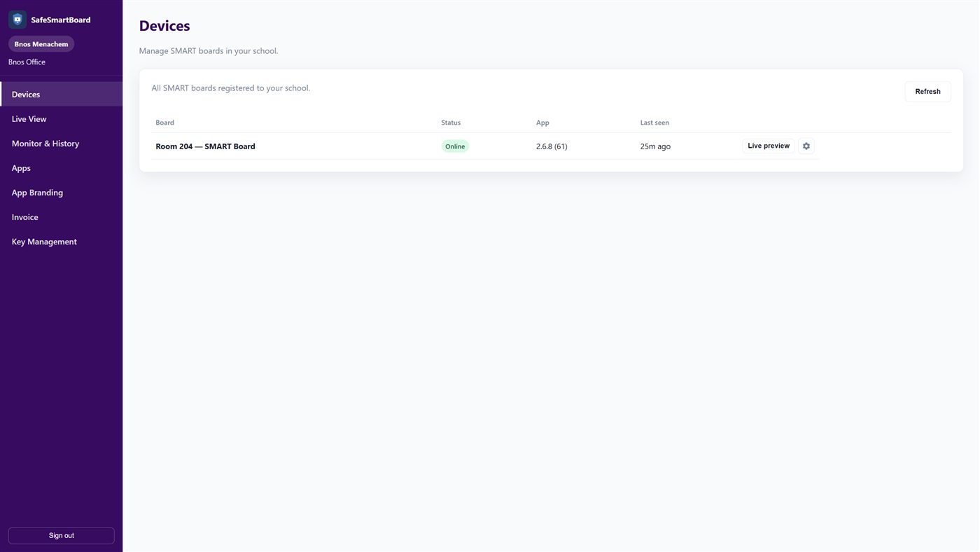The width and height of the screenshot is (980, 552).
Task: Go to Live View in sidebar
Action: (x=62, y=118)
